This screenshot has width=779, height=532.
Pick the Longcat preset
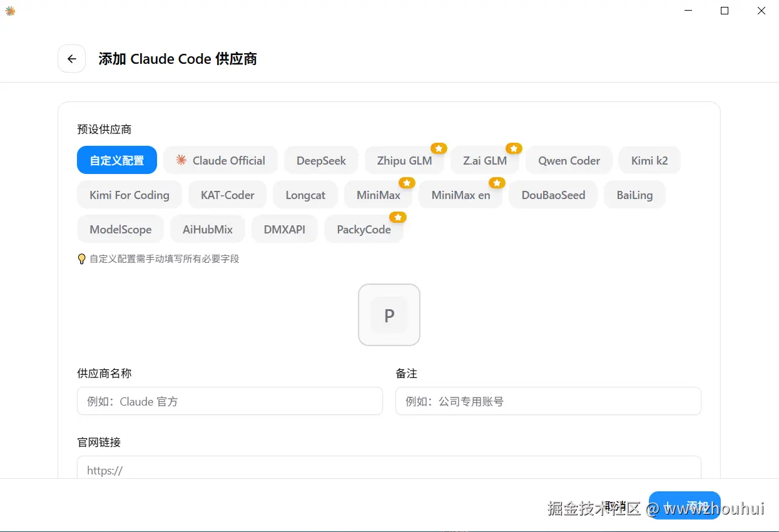305,195
